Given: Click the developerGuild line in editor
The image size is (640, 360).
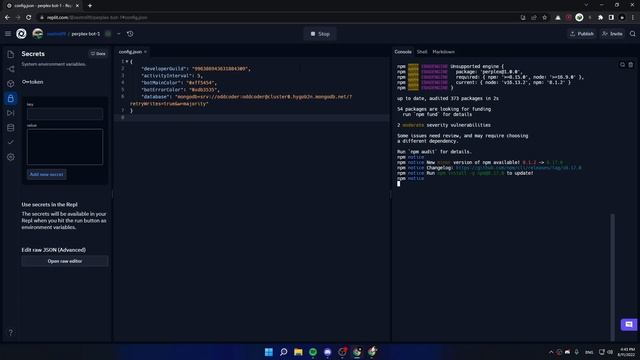Looking at the screenshot, I should [196, 69].
